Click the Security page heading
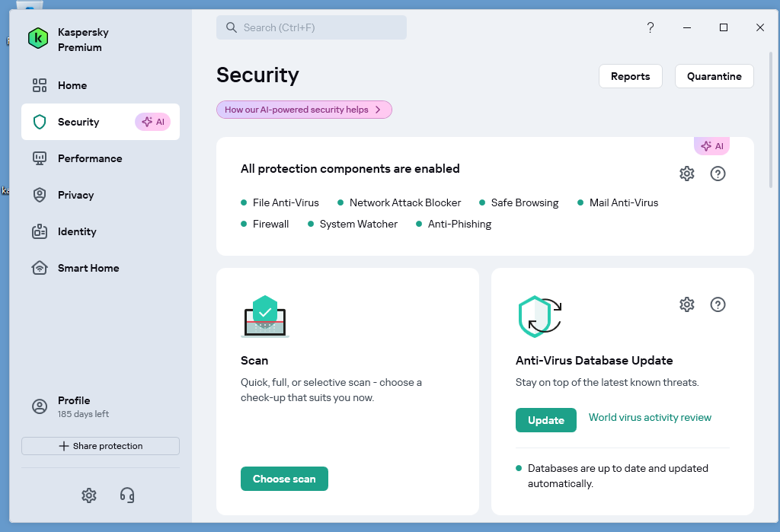 tap(257, 75)
